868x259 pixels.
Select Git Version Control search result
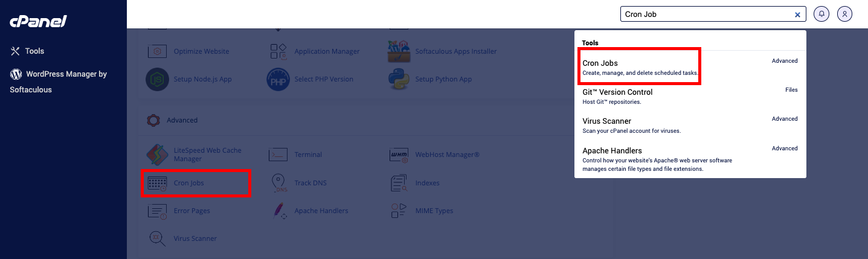(690, 97)
